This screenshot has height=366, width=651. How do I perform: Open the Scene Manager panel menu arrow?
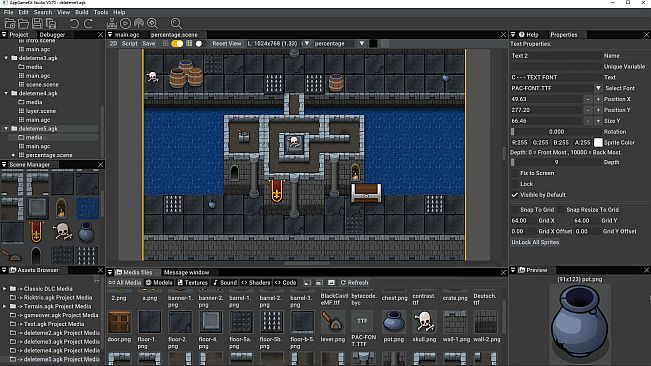tap(4, 165)
